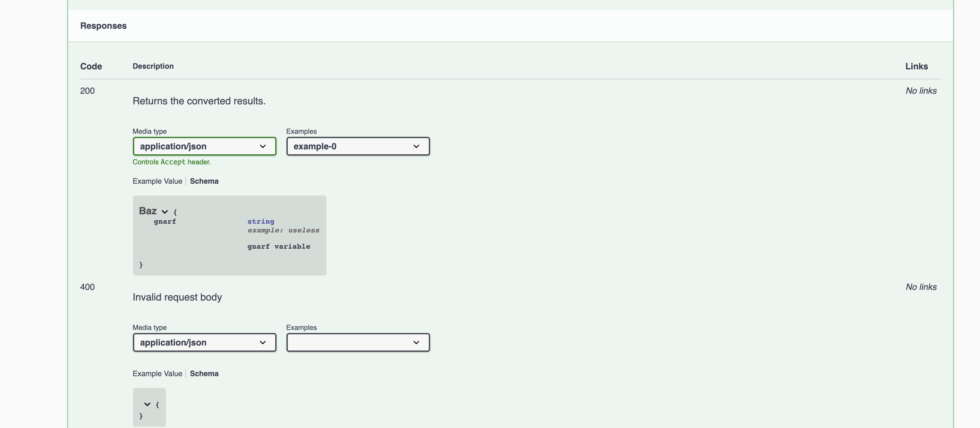Open the empty Examples dropdown for 400 response
Viewport: 980px width, 428px height.
click(x=358, y=342)
